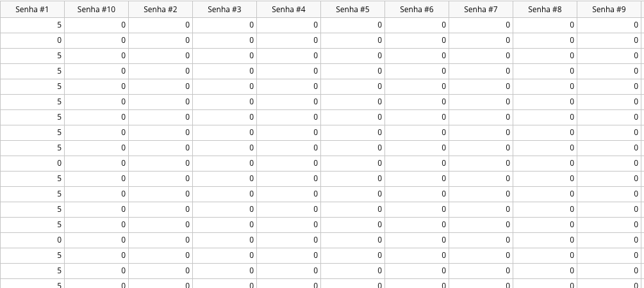Click the Senha #8 column header
The width and height of the screenshot is (644, 288).
click(x=545, y=9)
